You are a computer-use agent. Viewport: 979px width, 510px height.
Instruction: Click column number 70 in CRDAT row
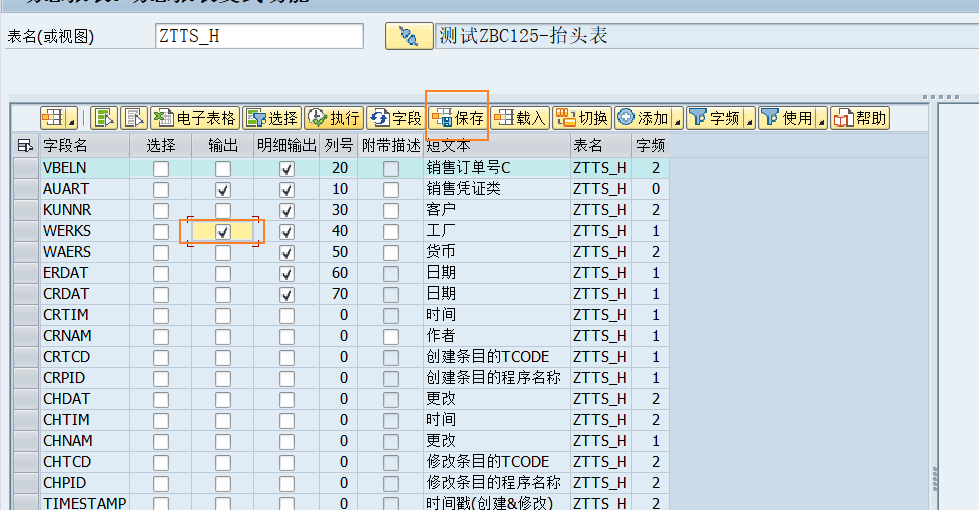tap(340, 293)
